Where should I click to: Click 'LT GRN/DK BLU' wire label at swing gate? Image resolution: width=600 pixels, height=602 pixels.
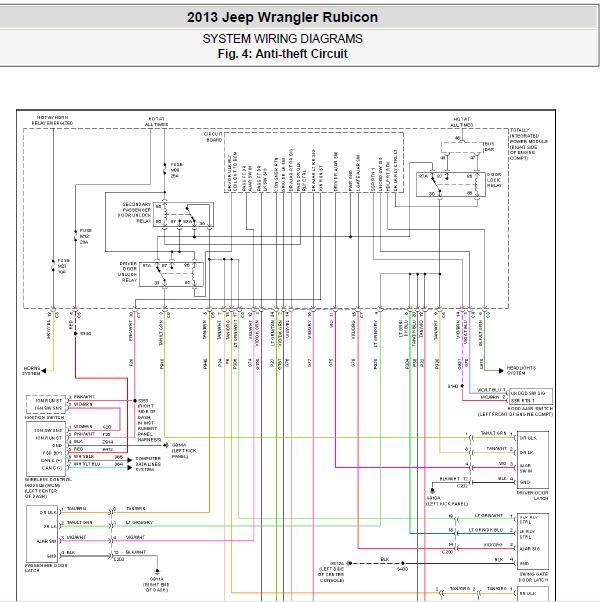click(486, 530)
